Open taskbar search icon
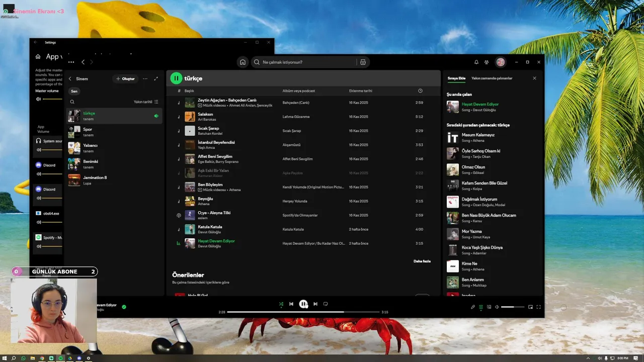The width and height of the screenshot is (644, 362). [14, 358]
